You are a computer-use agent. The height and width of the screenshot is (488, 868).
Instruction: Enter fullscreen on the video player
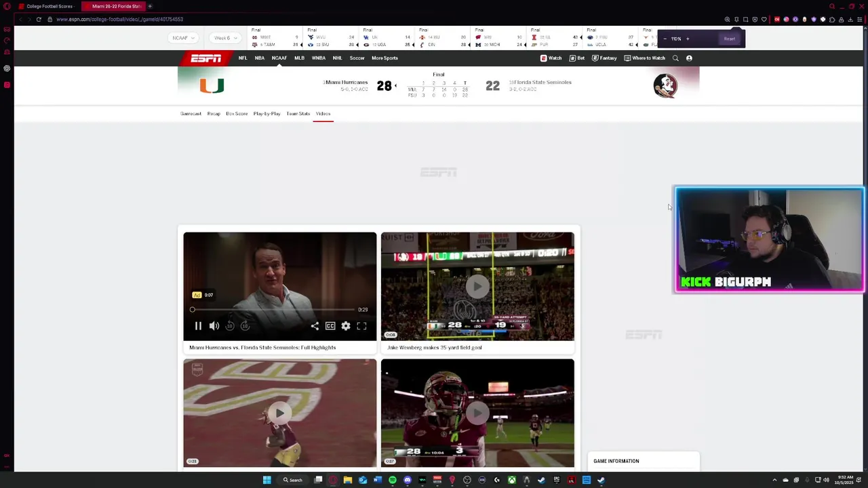click(x=361, y=326)
